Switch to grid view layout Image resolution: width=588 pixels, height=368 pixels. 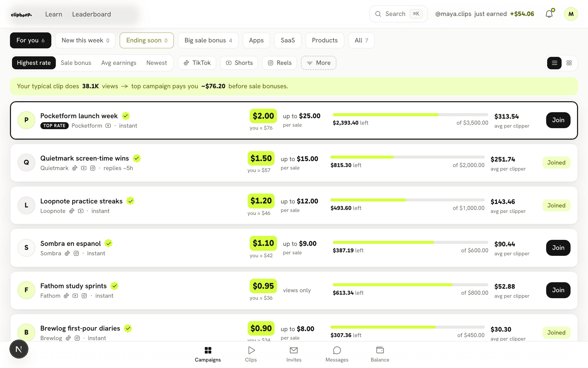coord(569,63)
